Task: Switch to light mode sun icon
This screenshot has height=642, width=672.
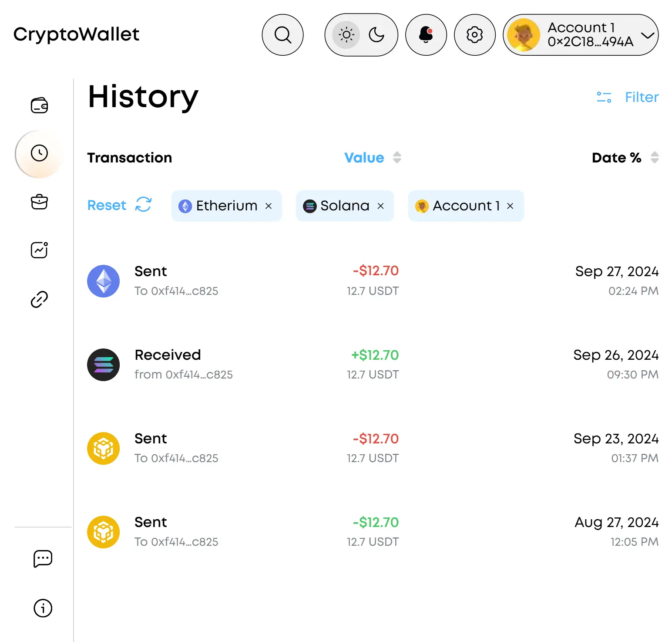Action: (x=346, y=35)
